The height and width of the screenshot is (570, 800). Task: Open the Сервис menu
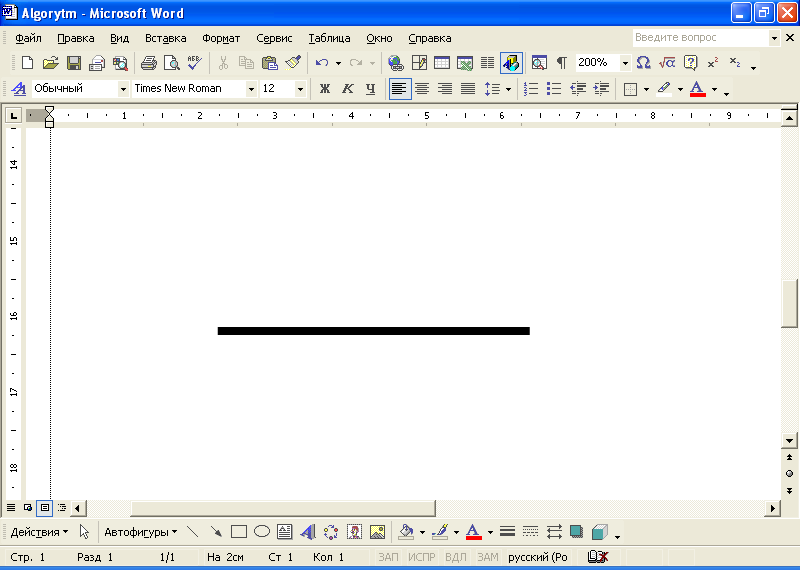pyautogui.click(x=274, y=38)
